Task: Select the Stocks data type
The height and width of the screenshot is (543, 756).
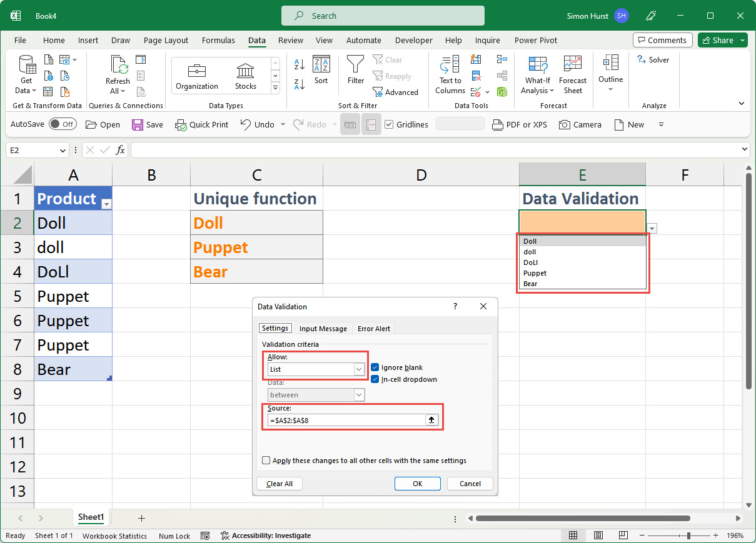Action: [245, 75]
